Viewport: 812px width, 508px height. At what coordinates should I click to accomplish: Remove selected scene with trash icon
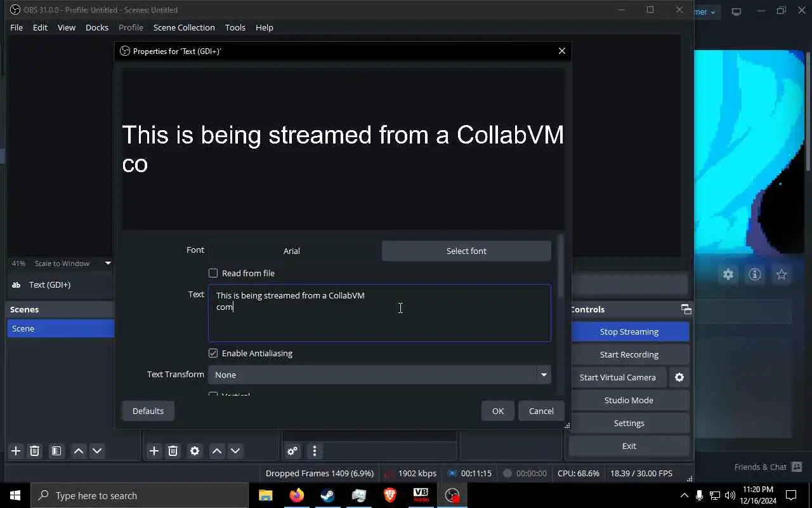point(35,451)
